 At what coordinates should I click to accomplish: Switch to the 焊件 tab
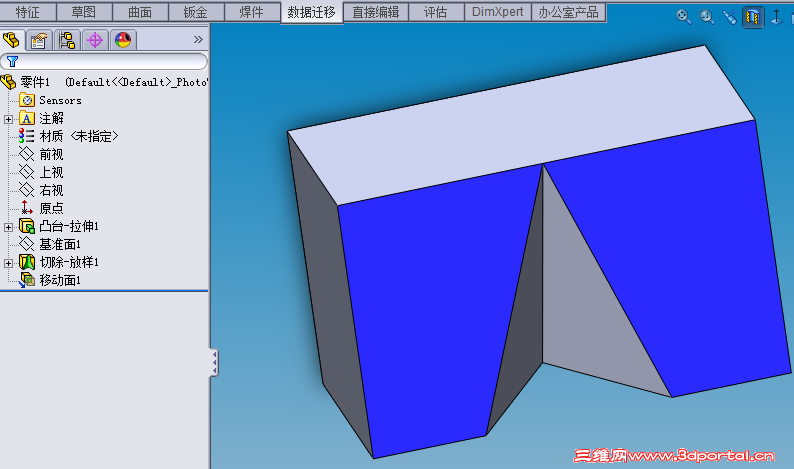click(x=252, y=12)
